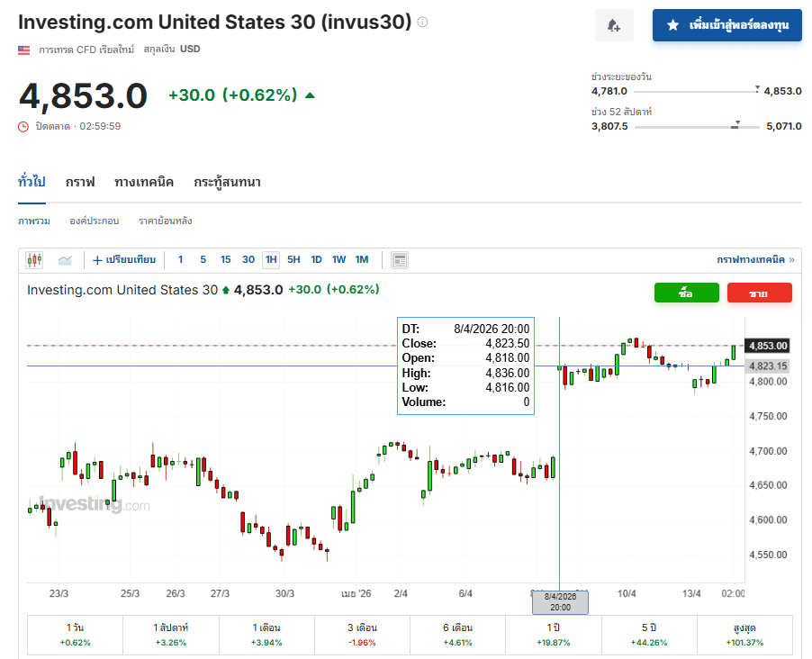Select the candlestick chart type icon
This screenshot has height=659, width=812.
(x=35, y=259)
